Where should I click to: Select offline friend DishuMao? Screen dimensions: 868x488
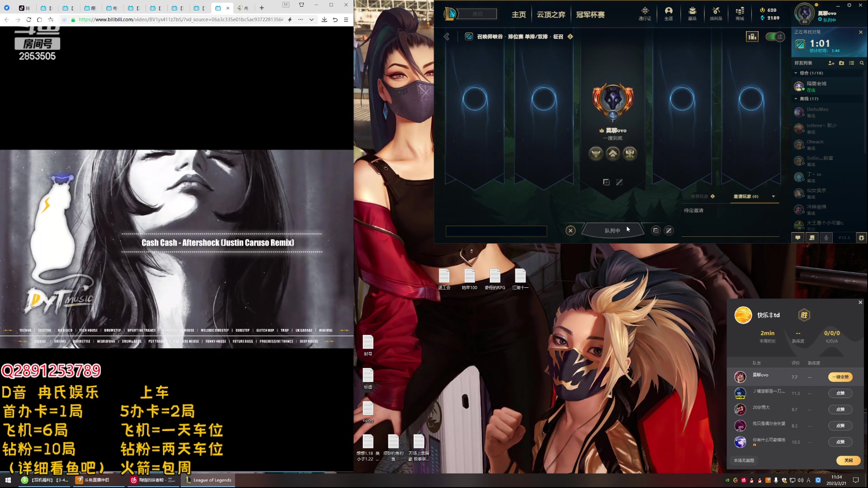pyautogui.click(x=828, y=112)
